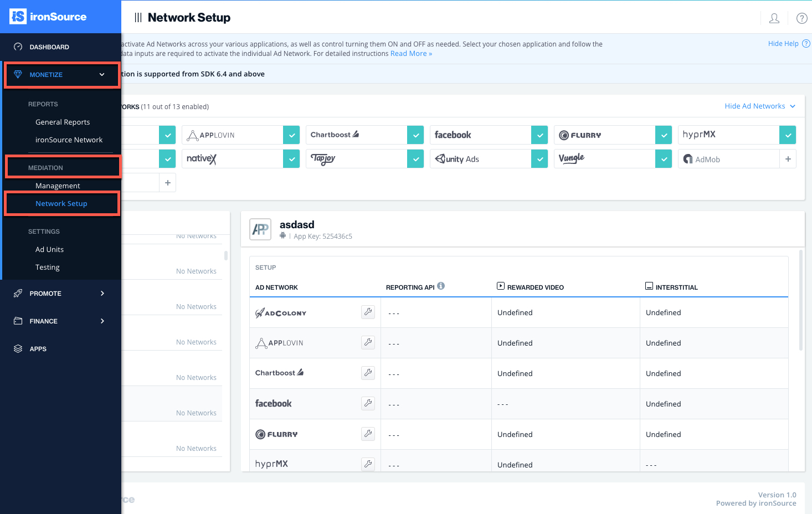
Task: Expand the PROMOTE sidebar section
Action: (102, 293)
